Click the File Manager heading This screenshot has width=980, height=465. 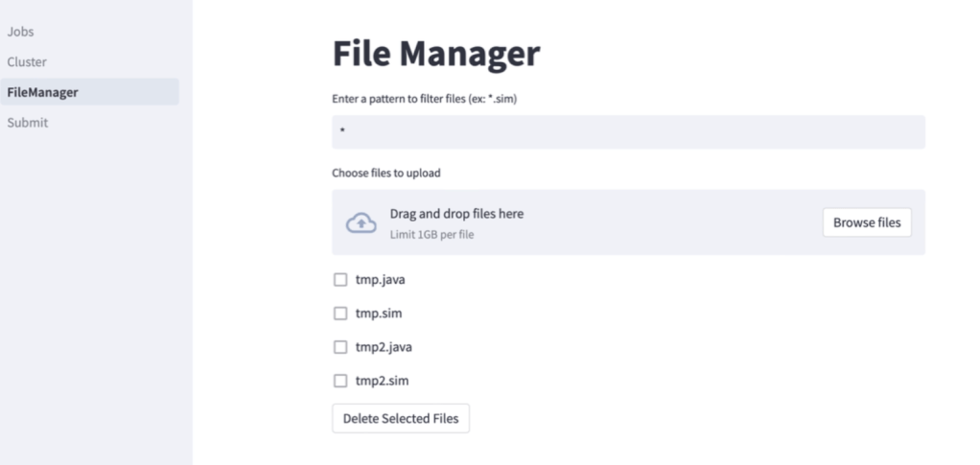click(x=435, y=54)
